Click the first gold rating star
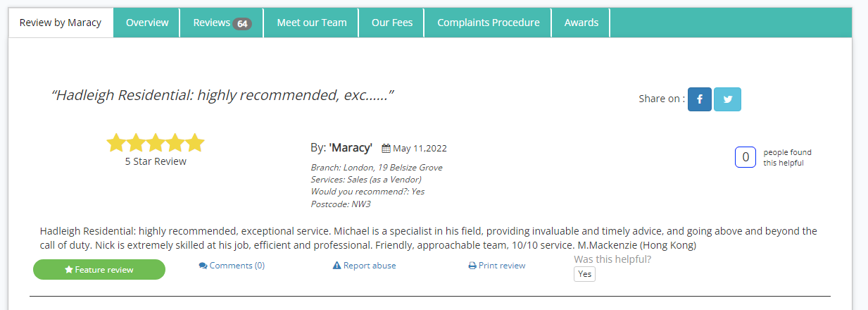Image resolution: width=868 pixels, height=310 pixels. pos(115,143)
